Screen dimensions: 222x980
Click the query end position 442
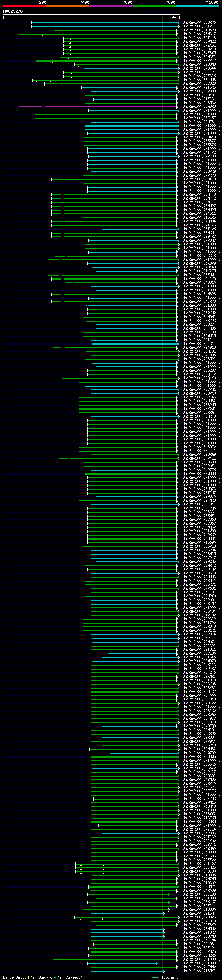(175, 17)
